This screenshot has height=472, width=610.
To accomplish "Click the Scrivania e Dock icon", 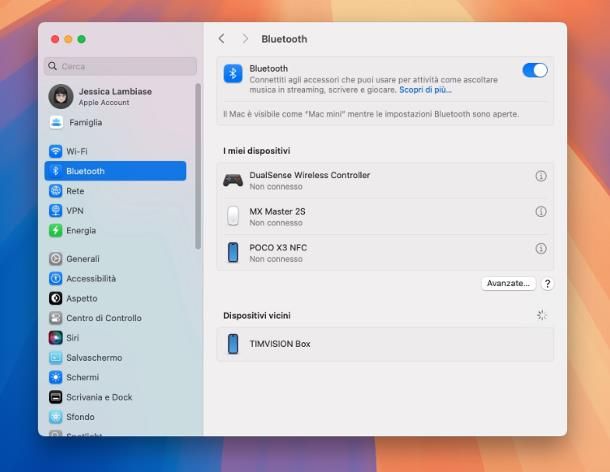I will coord(56,397).
